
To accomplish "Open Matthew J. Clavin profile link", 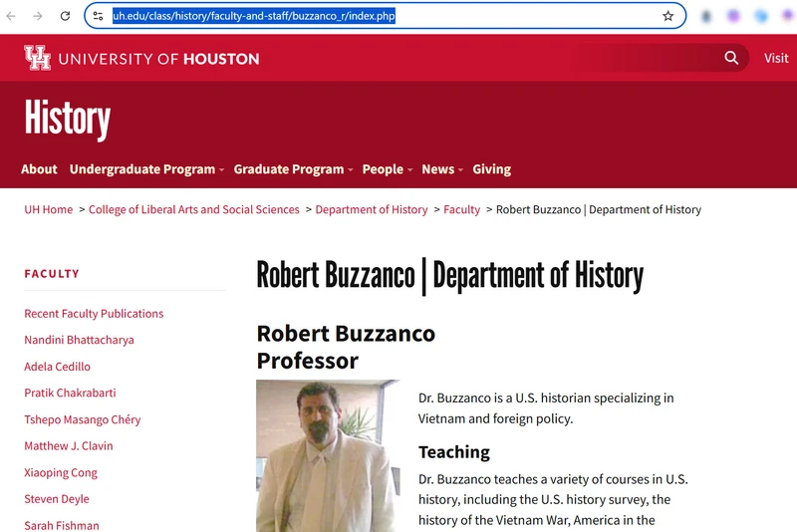I will pos(69,446).
